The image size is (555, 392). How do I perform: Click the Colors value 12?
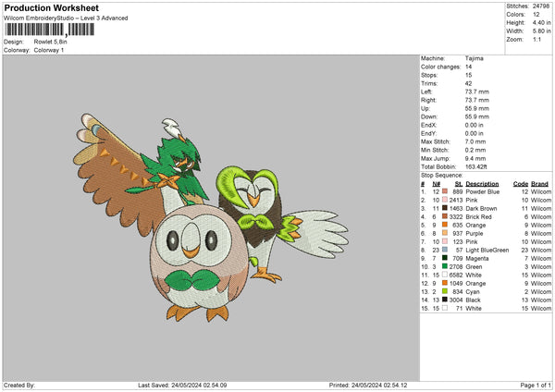536,15
